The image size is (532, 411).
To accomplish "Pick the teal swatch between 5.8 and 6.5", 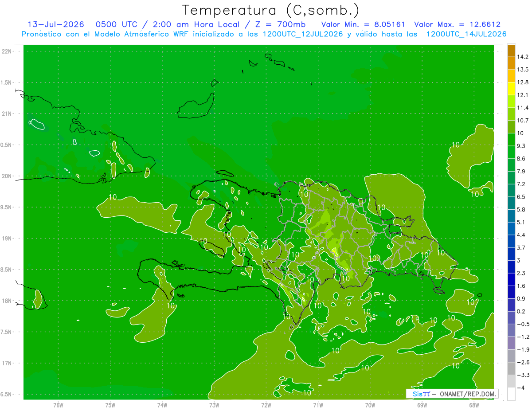I will [511, 203].
